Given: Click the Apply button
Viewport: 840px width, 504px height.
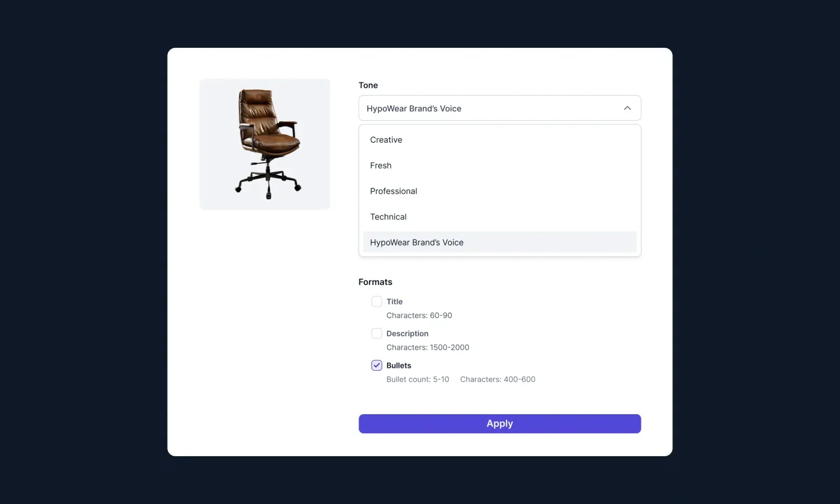Looking at the screenshot, I should pos(499,424).
